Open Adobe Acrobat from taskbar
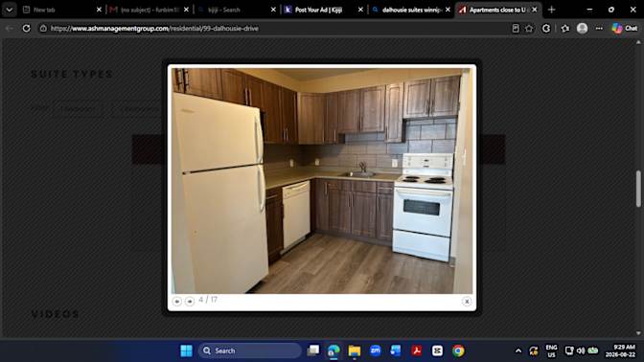The width and height of the screenshot is (644, 362). [x=417, y=351]
